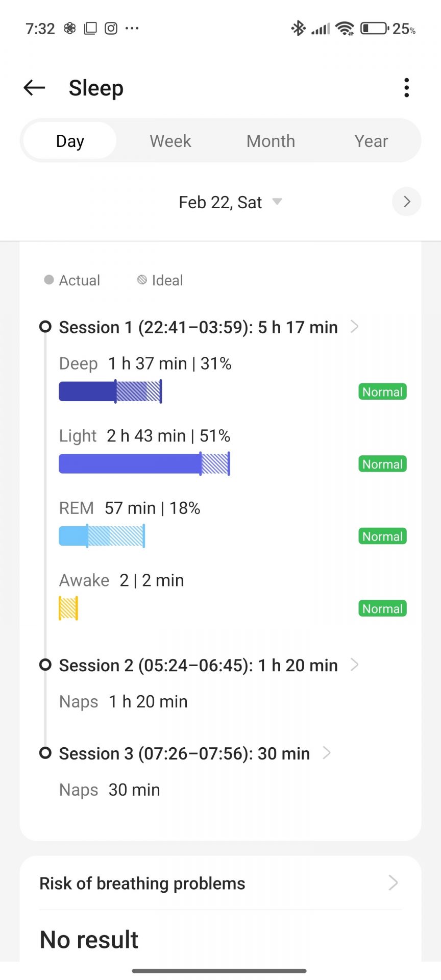Switch to the Month tab

pyautogui.click(x=271, y=141)
